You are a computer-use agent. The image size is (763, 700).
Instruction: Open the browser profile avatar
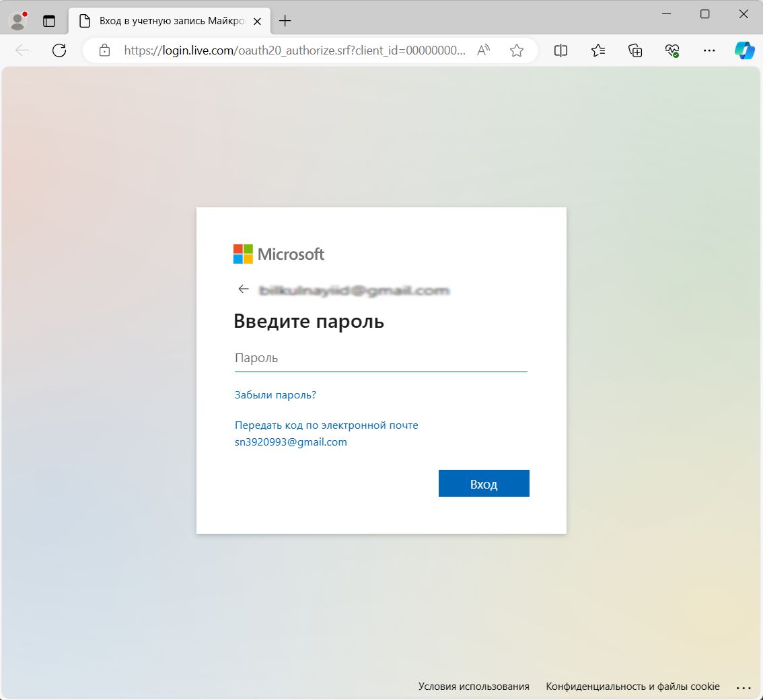(x=17, y=20)
